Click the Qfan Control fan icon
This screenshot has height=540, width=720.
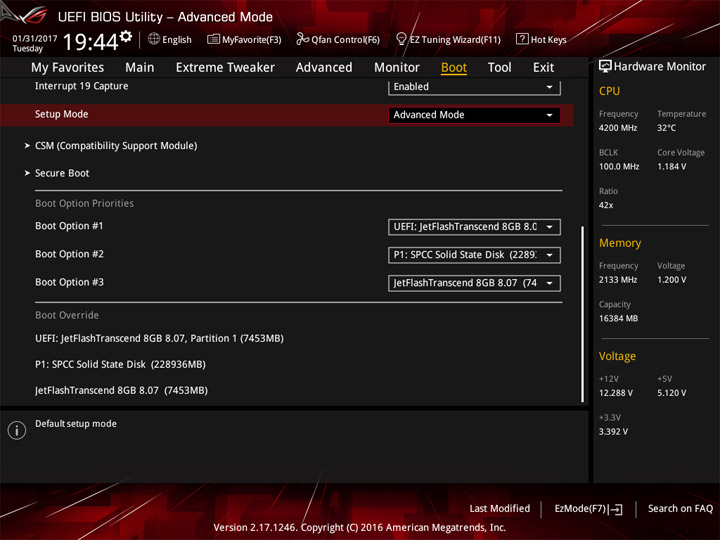point(302,39)
